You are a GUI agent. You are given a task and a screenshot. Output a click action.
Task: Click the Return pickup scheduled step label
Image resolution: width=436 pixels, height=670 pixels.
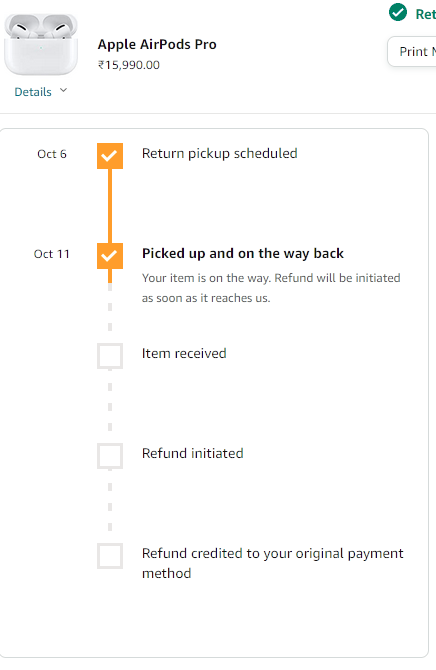click(x=219, y=153)
